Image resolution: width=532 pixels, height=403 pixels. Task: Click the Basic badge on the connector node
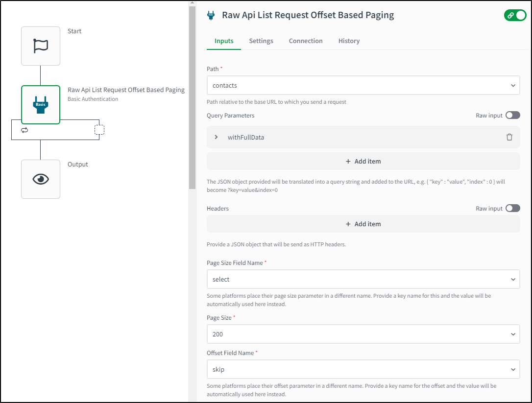point(41,108)
